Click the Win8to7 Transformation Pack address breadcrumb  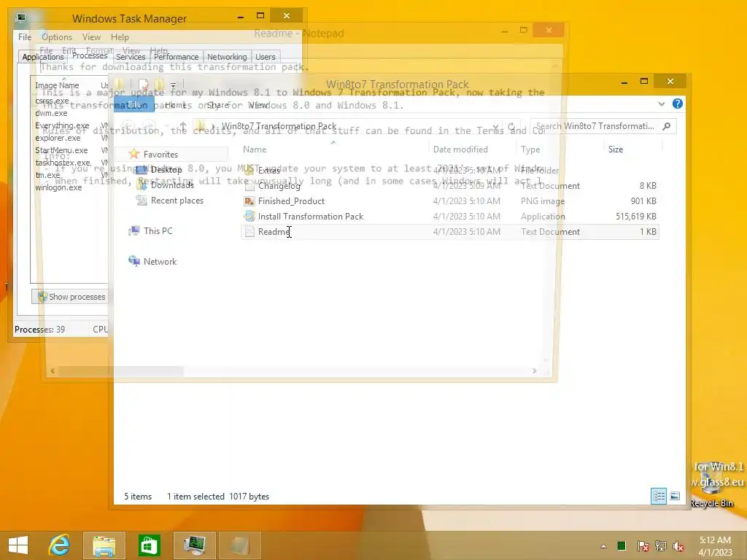[279, 126]
